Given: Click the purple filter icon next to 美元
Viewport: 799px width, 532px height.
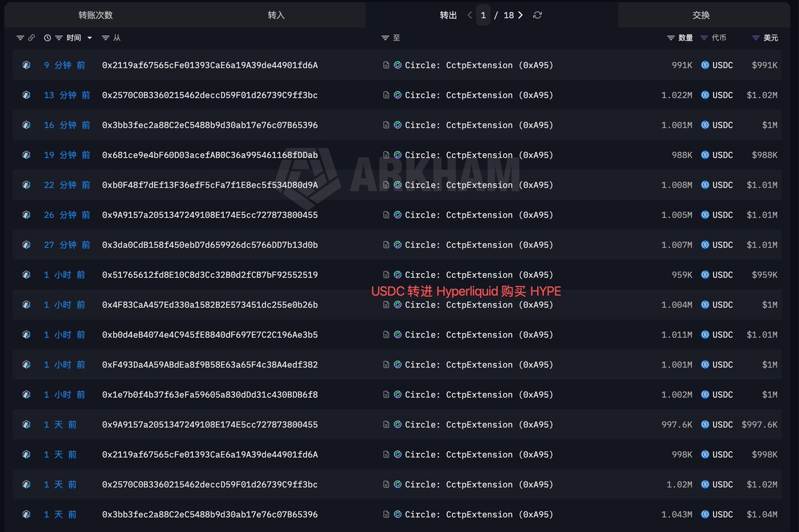Looking at the screenshot, I should pyautogui.click(x=755, y=38).
